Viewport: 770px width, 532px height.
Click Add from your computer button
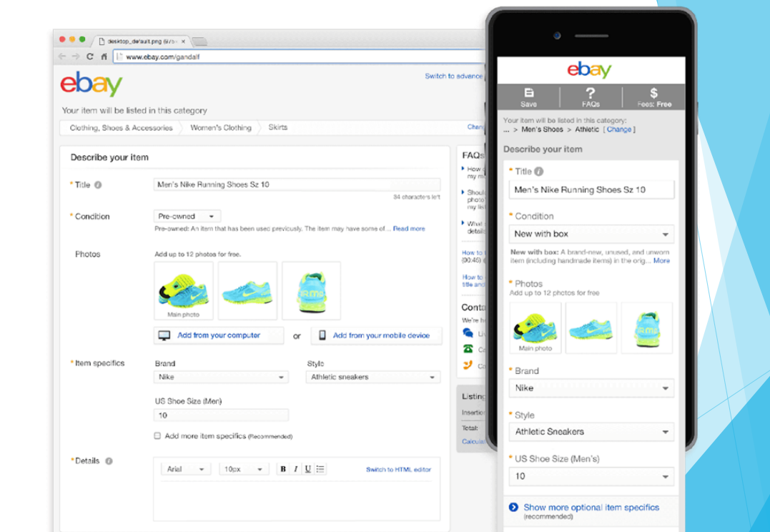point(219,335)
